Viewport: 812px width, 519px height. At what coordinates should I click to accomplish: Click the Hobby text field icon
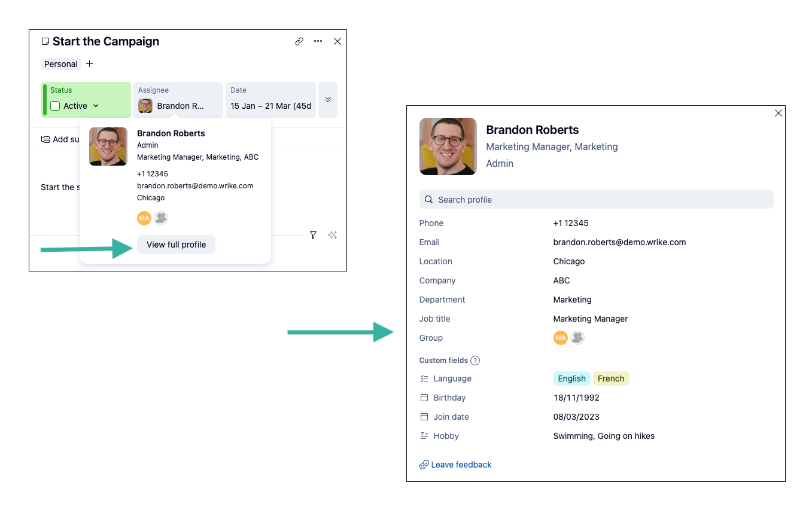tap(424, 436)
